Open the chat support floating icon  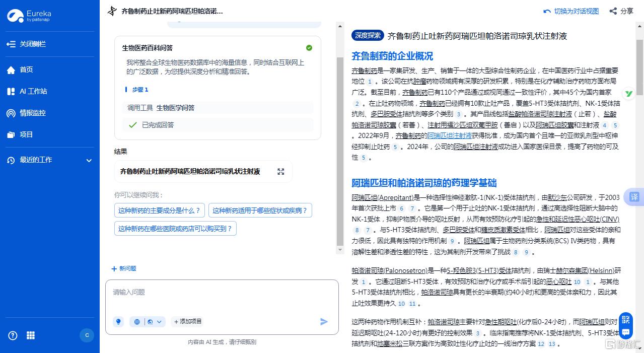626,332
